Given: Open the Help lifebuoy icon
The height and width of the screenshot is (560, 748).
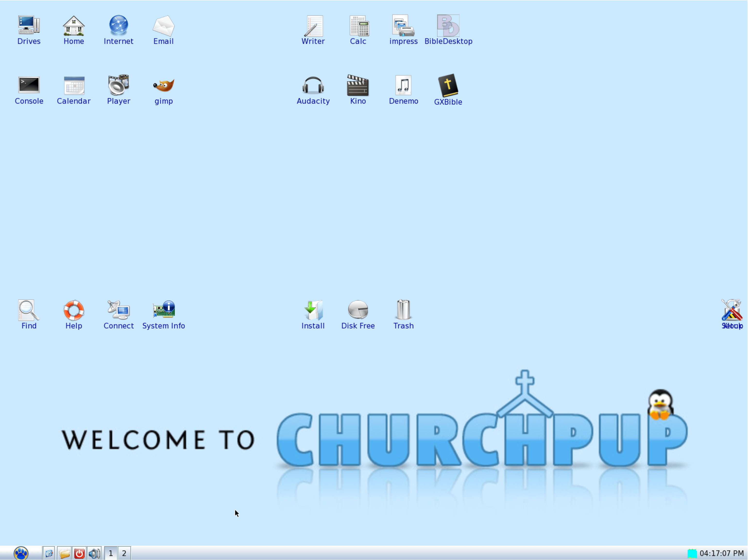Looking at the screenshot, I should point(74,310).
